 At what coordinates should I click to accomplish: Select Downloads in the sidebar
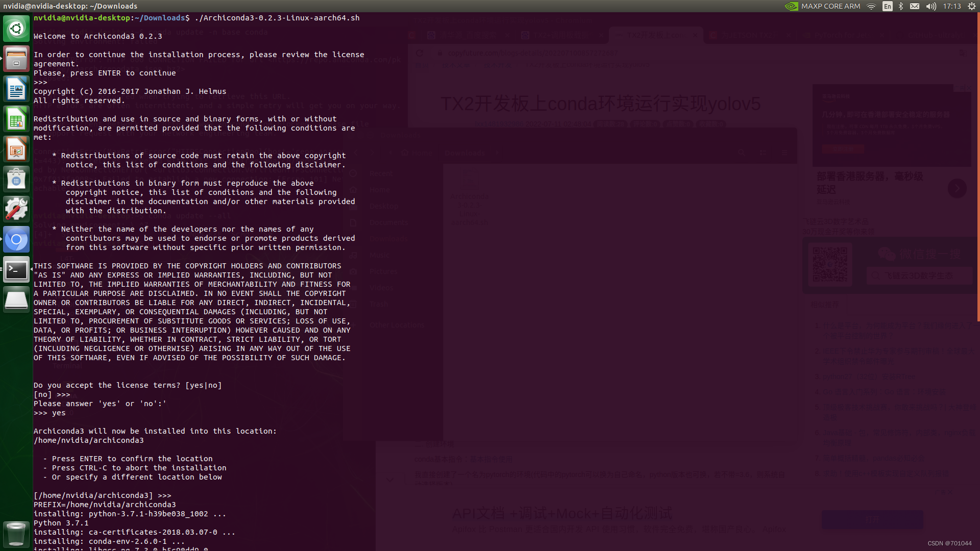[388, 238]
